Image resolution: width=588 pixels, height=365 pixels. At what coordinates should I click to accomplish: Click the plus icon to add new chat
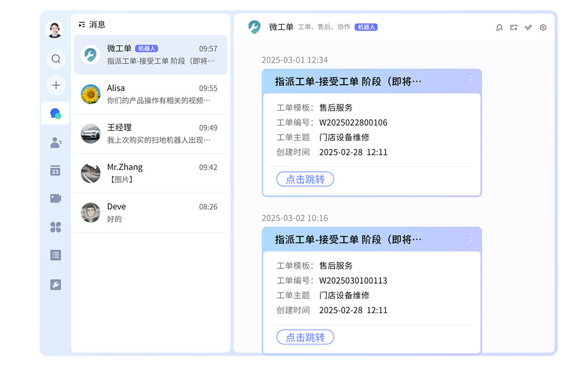(55, 85)
